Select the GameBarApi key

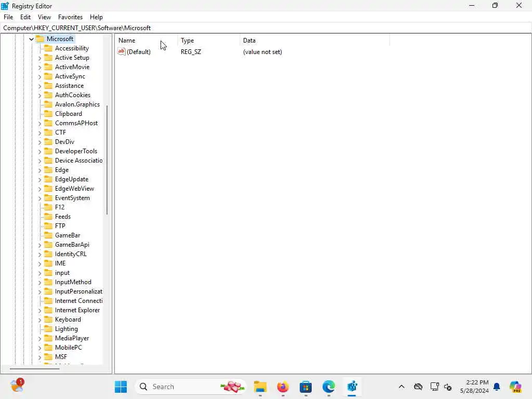(72, 245)
